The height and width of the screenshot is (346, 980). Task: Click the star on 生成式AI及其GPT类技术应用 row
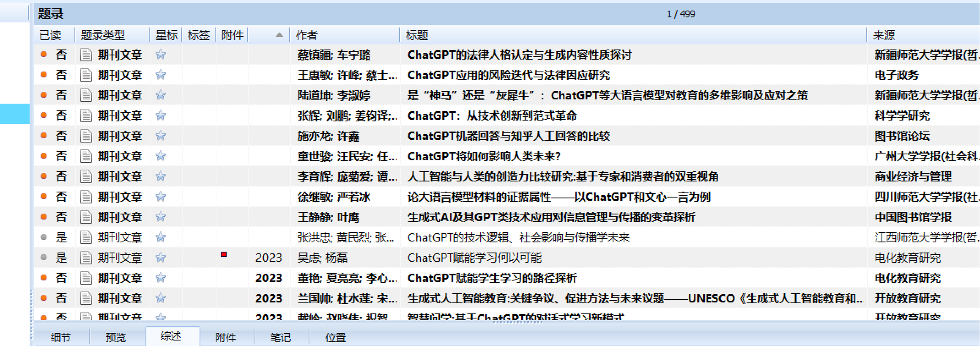[x=161, y=217]
